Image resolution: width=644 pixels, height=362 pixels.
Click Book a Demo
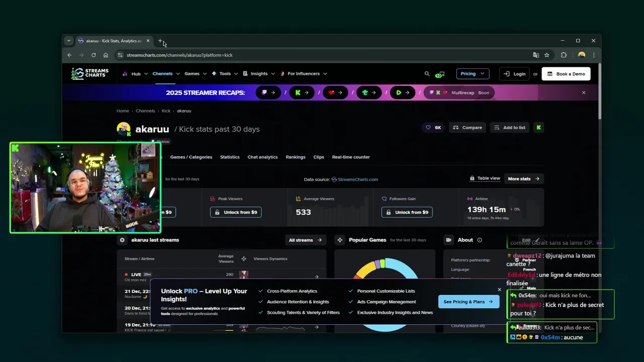[566, 74]
